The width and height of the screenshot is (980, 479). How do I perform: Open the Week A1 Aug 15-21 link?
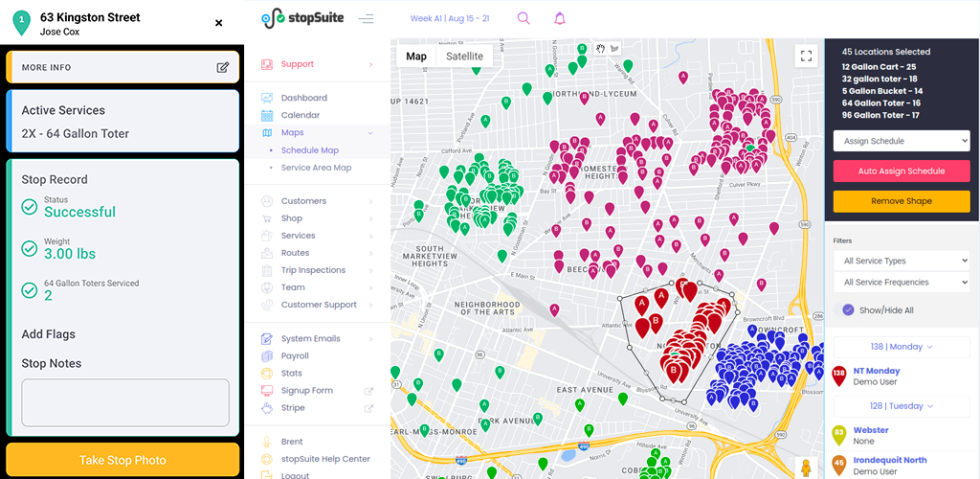(x=450, y=18)
